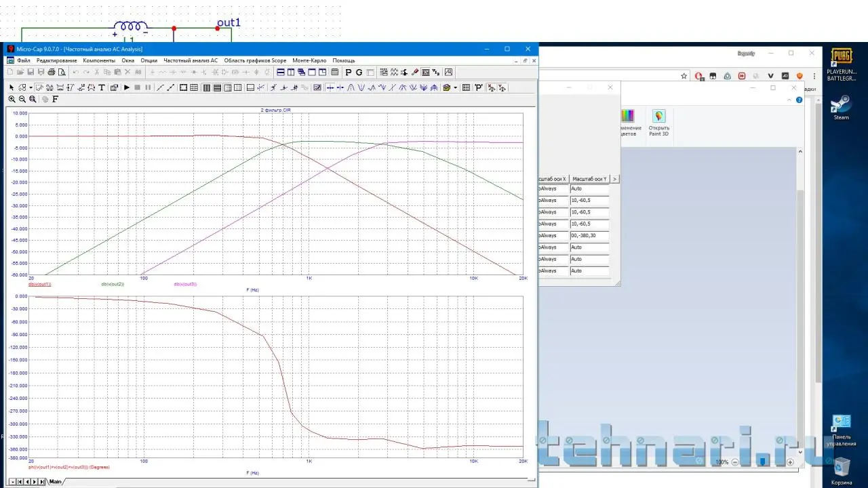Click the Run analysis play button
This screenshot has height=488, width=868.
(x=127, y=87)
